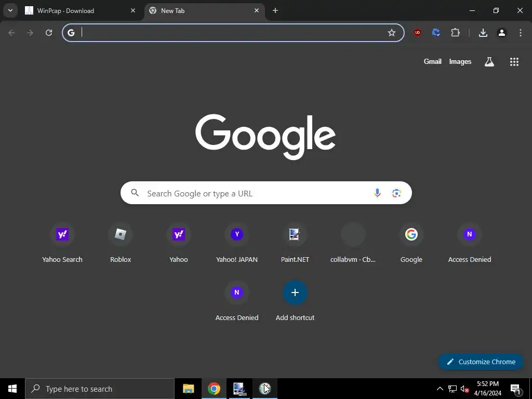This screenshot has height=399, width=532.
Task: Open the uBlock Origin extension
Action: pos(417,33)
